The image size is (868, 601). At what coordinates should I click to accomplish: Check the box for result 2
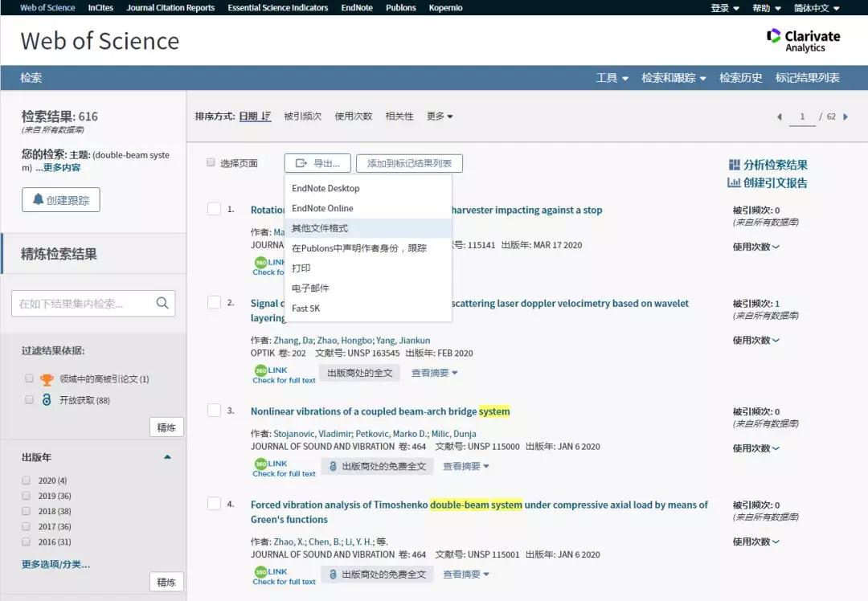[214, 302]
